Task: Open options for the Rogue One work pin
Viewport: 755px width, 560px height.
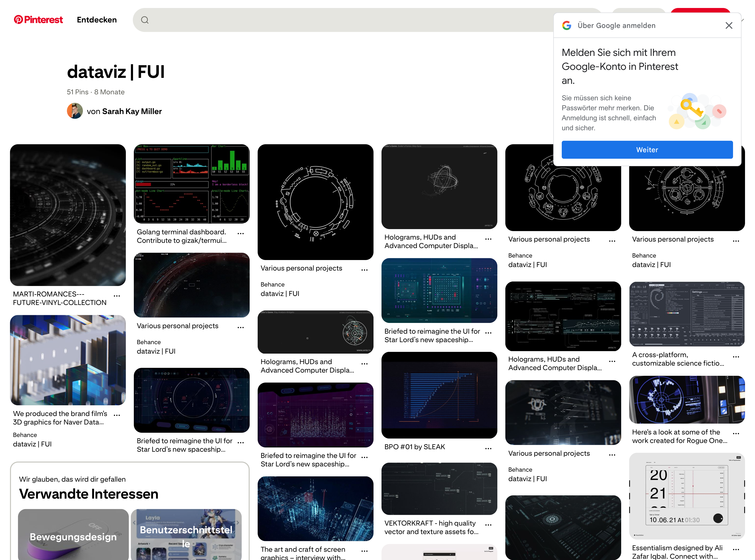Action: 736,433
